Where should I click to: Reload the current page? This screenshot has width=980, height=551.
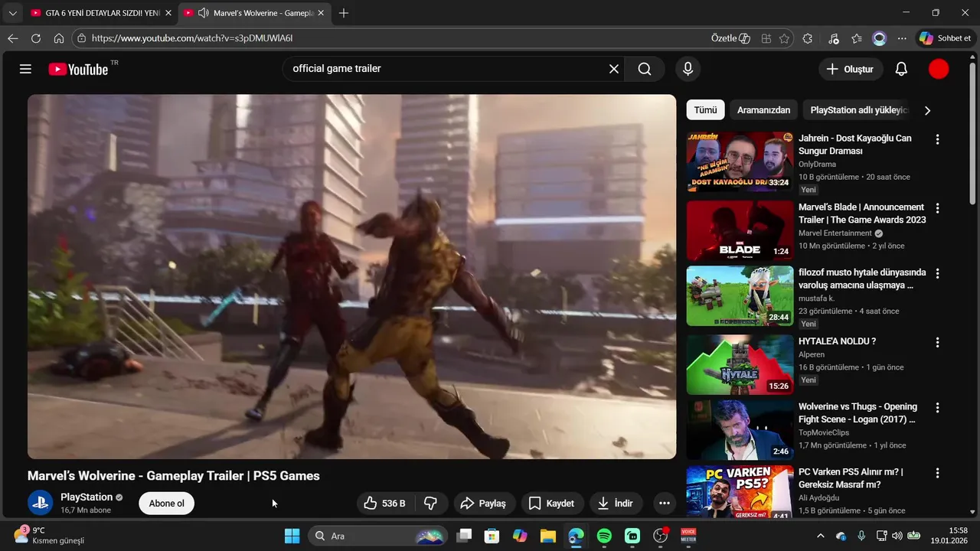(36, 38)
